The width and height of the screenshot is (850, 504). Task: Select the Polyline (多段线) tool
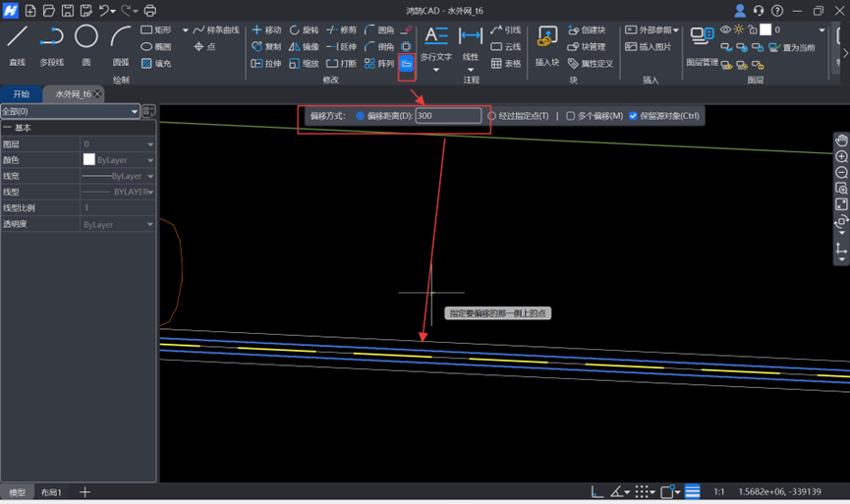pyautogui.click(x=51, y=43)
